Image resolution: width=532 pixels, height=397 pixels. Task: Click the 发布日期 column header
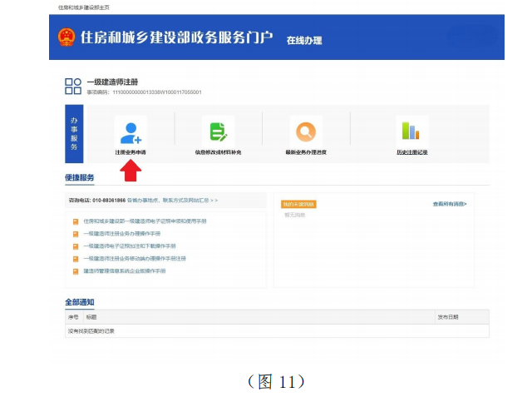[448, 317]
